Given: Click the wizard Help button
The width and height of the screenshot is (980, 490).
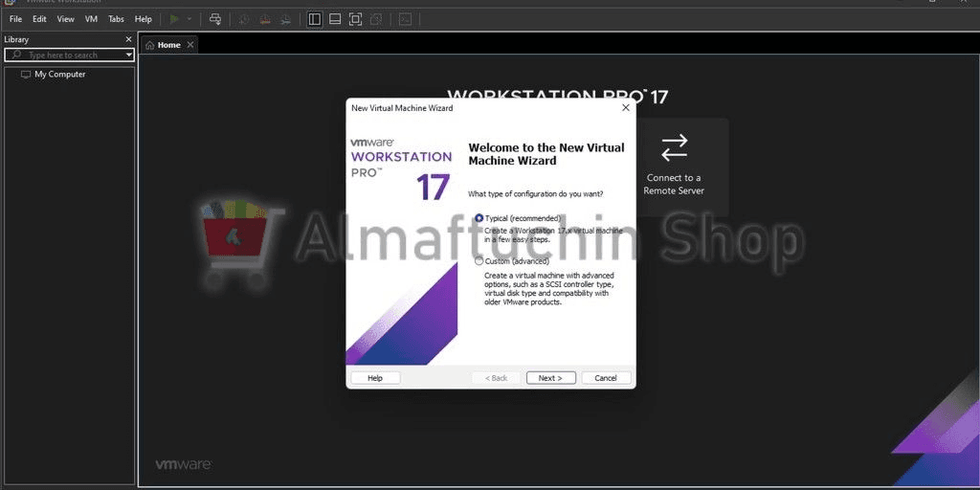Looking at the screenshot, I should coord(375,378).
